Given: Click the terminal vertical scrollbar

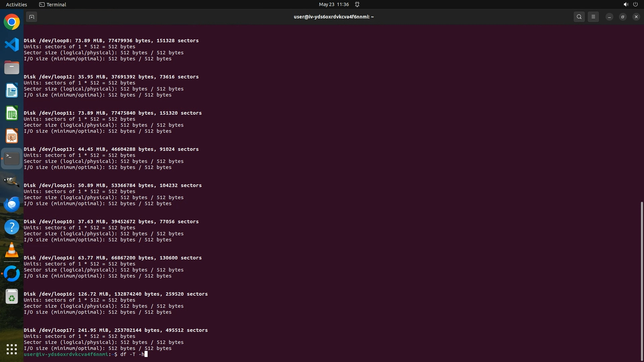Looking at the screenshot, I should pyautogui.click(x=642, y=281).
